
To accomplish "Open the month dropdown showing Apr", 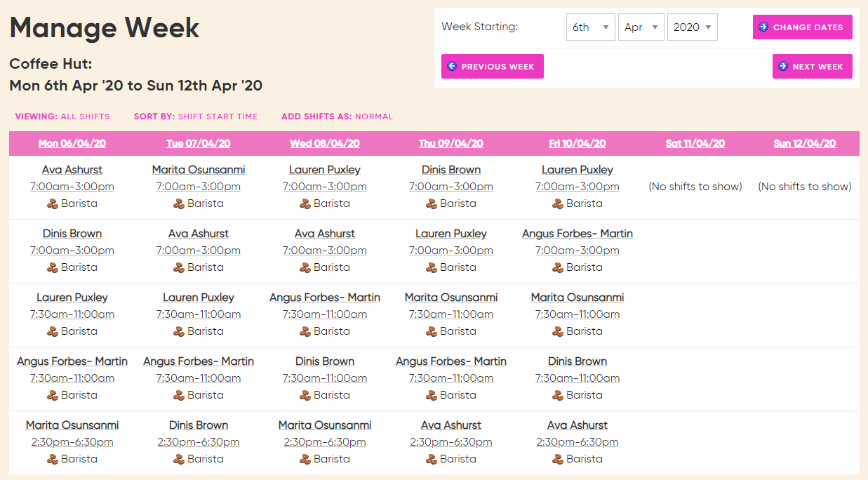I will pos(641,27).
